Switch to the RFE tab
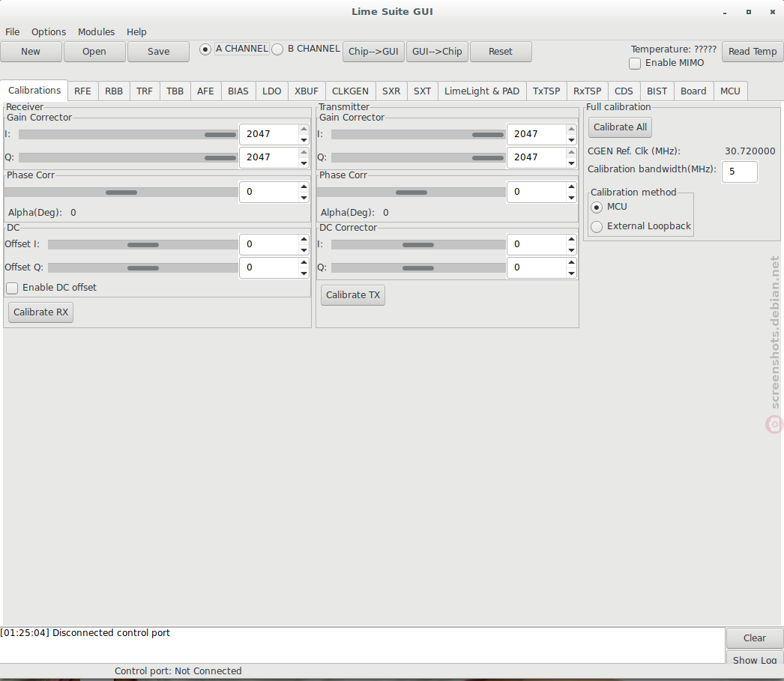 (x=82, y=91)
